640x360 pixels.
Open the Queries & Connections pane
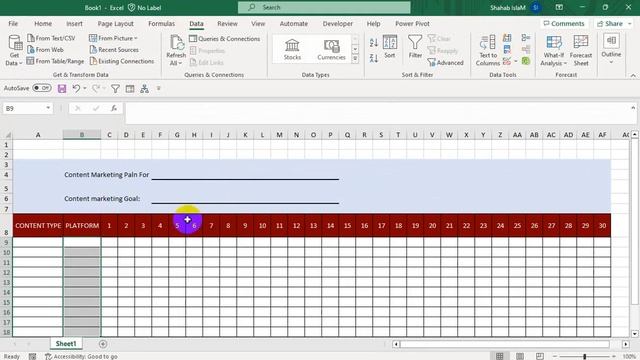(x=224, y=38)
